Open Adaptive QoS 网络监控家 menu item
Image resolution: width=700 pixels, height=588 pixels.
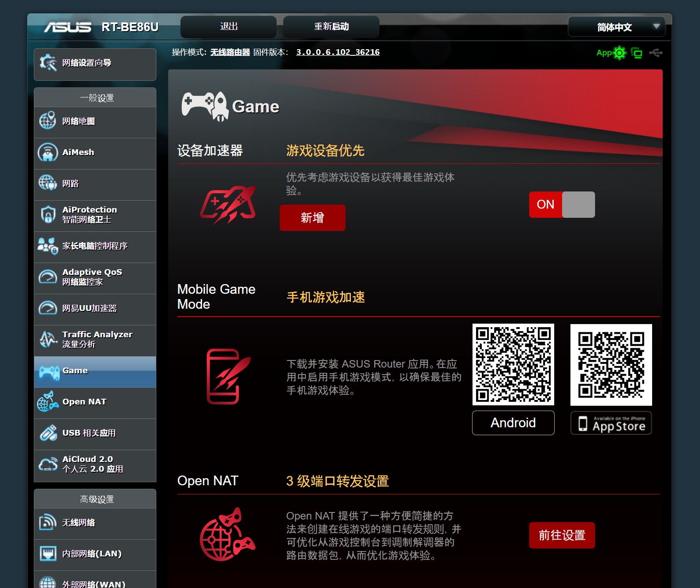click(95, 278)
